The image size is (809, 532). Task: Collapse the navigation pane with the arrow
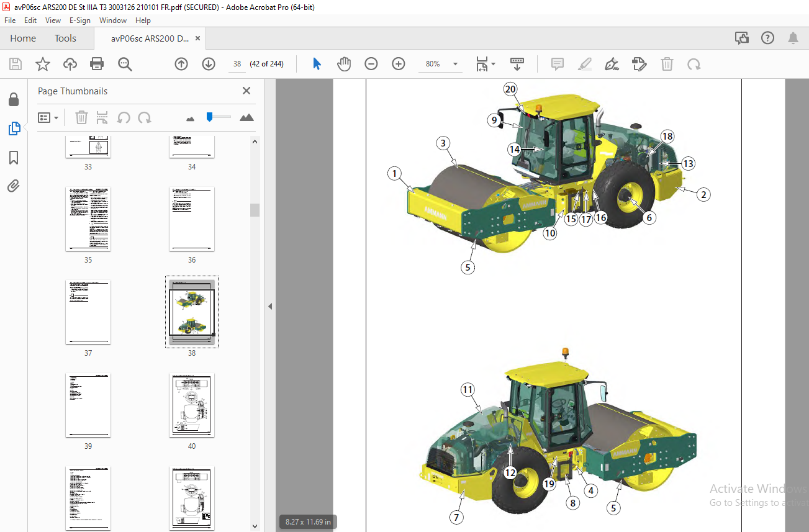tap(270, 306)
